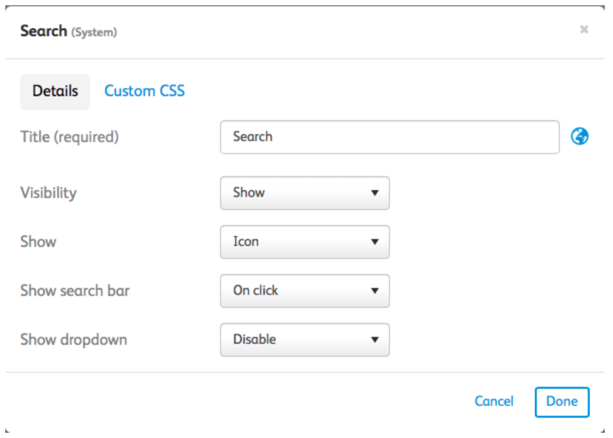Open the Show dropdown set to Icon
Image resolution: width=613 pixels, height=438 pixels.
click(x=305, y=242)
